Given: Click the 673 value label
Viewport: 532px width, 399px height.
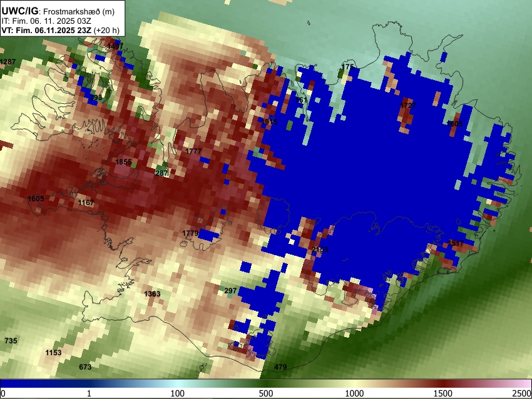Looking at the screenshot, I should click(85, 367).
